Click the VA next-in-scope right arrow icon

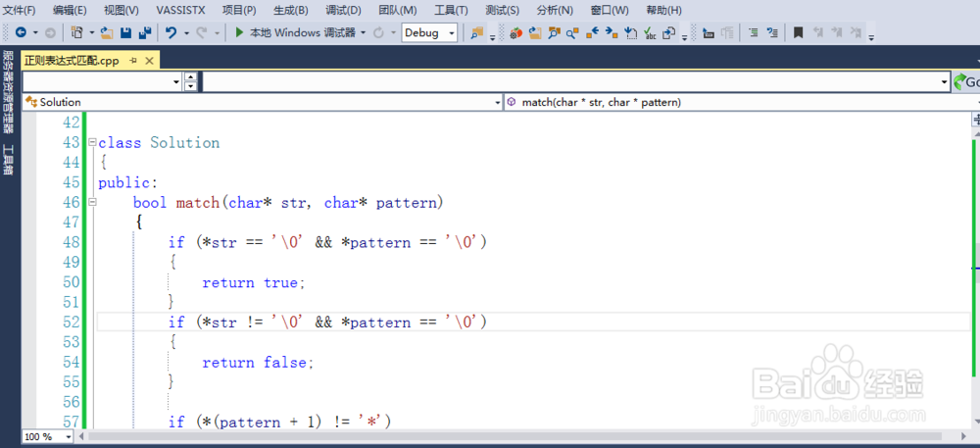point(612,33)
